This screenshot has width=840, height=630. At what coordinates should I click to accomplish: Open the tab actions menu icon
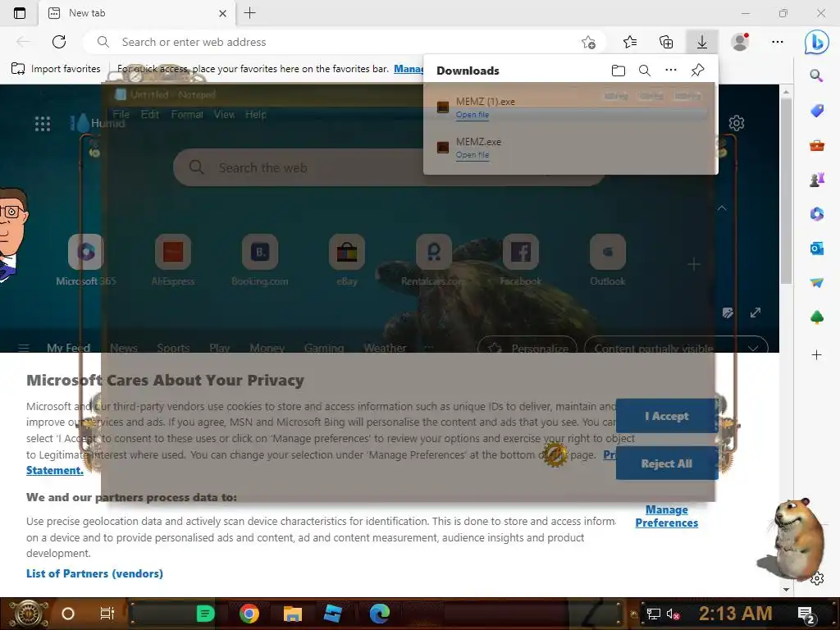point(20,13)
